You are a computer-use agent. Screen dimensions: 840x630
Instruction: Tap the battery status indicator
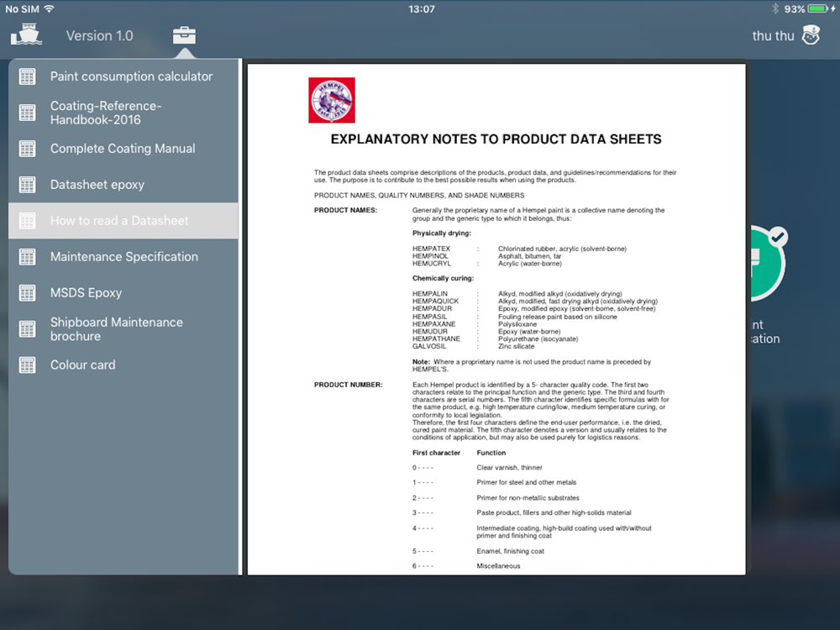click(x=818, y=8)
